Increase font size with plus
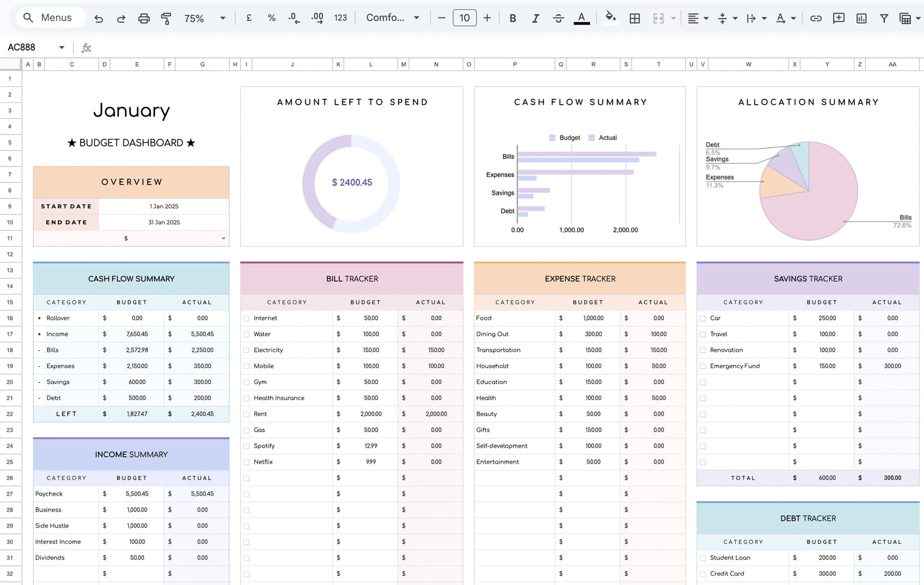The height and width of the screenshot is (585, 924). point(487,18)
